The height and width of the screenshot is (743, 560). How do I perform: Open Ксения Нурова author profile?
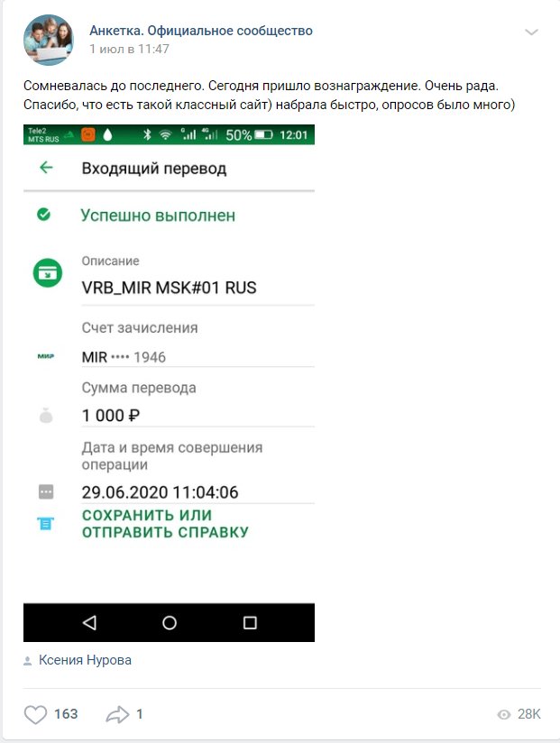[85, 660]
